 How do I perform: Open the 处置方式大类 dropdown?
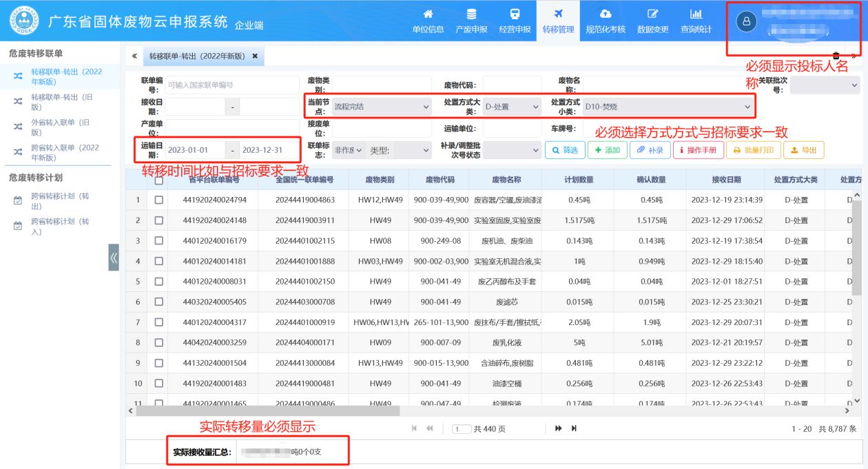[x=511, y=107]
